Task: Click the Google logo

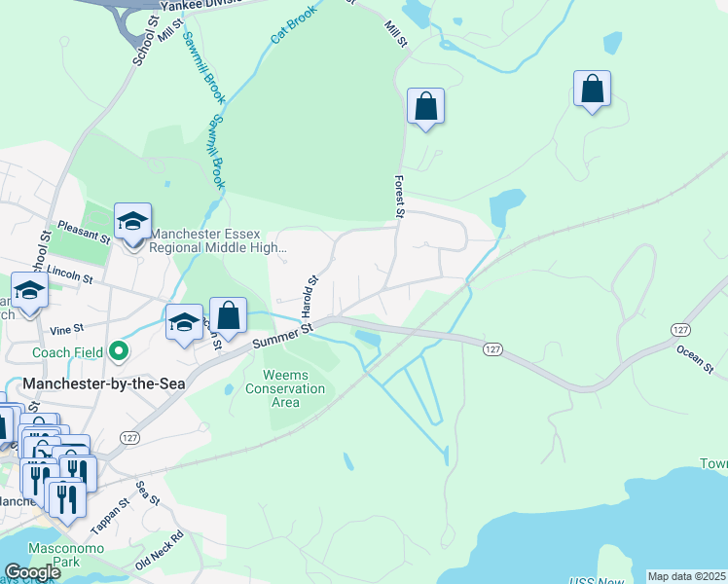Action: point(32,572)
